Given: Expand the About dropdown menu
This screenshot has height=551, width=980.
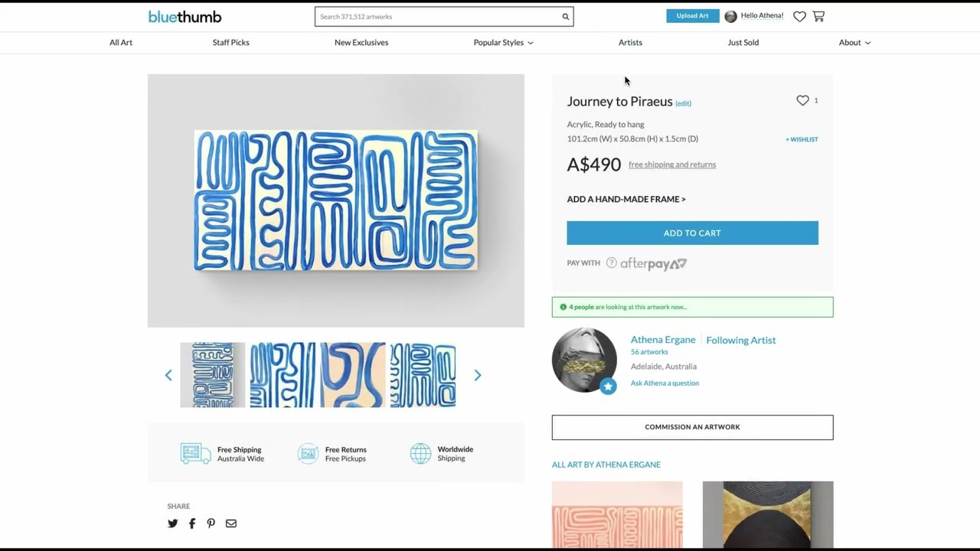Looking at the screenshot, I should click(x=854, y=43).
